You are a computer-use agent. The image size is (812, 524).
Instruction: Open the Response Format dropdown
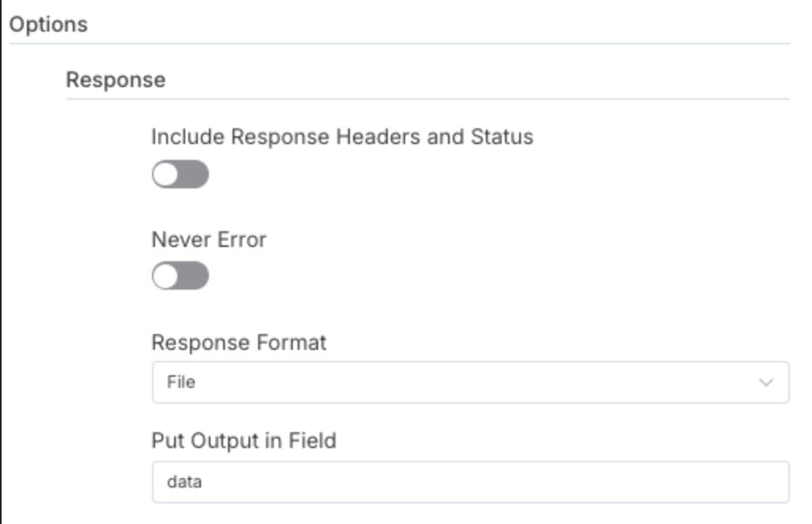pyautogui.click(x=470, y=382)
